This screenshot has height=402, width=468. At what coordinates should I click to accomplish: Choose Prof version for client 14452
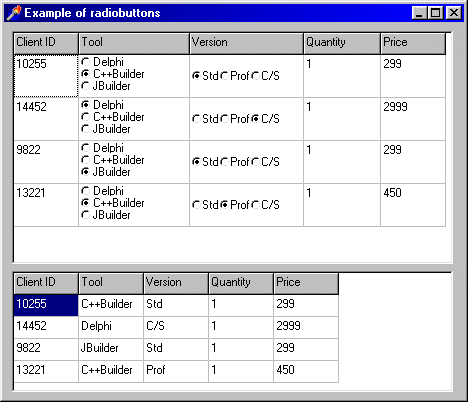[225, 119]
